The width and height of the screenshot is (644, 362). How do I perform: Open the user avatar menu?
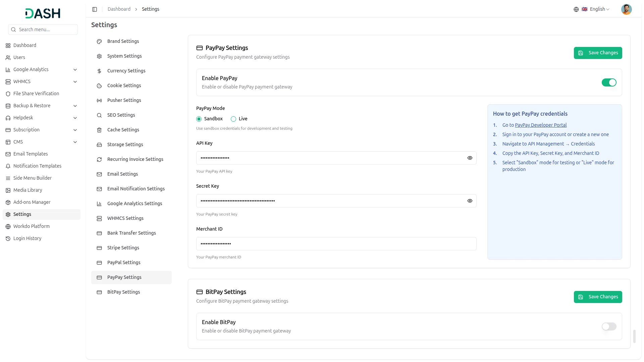point(626,9)
